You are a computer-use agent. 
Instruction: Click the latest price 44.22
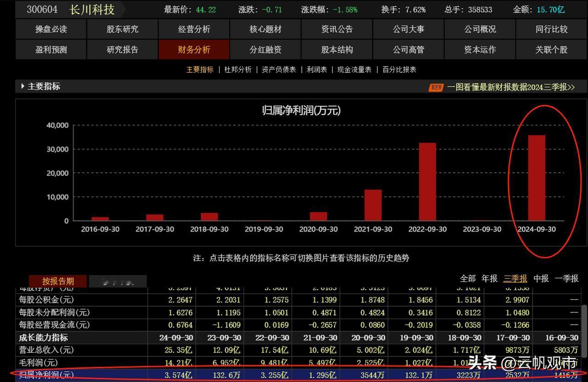[x=206, y=10]
